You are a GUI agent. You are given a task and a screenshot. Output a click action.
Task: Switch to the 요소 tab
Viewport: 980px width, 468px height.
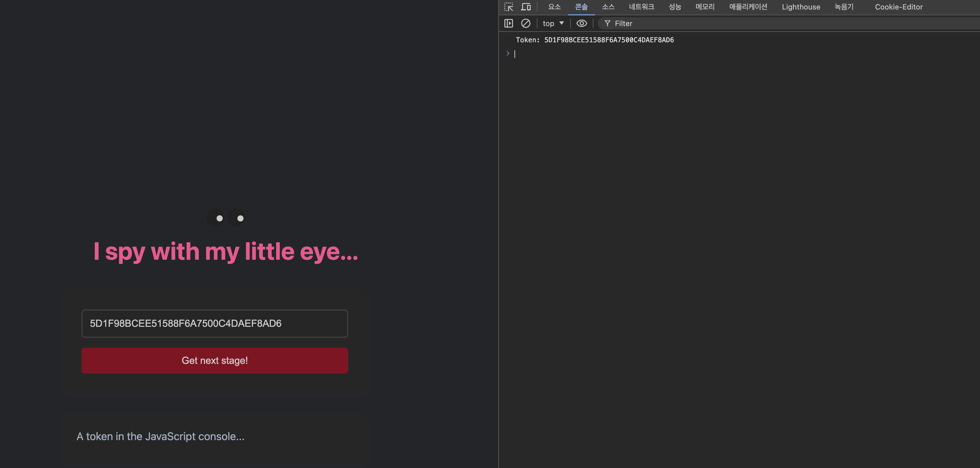click(x=554, y=7)
